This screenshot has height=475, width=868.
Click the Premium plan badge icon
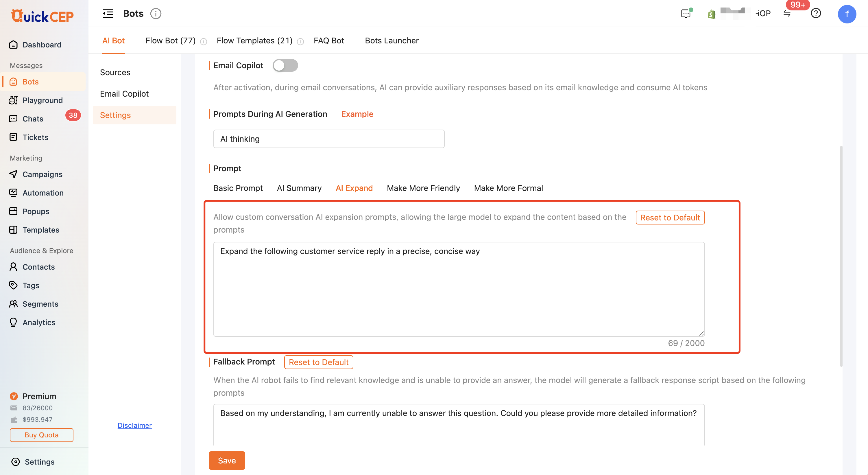pyautogui.click(x=14, y=396)
